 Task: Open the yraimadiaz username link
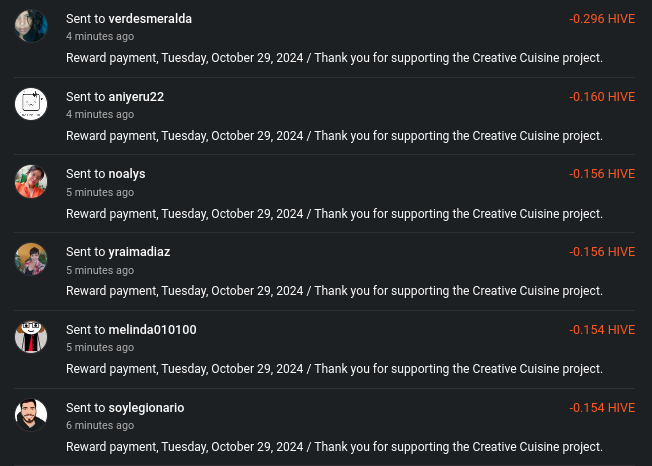139,252
